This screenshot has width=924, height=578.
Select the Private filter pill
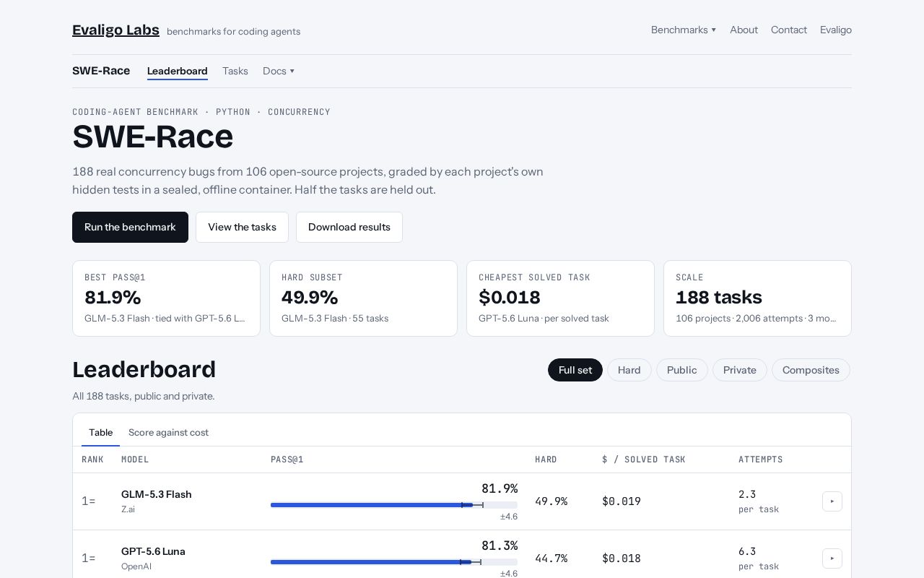(740, 370)
